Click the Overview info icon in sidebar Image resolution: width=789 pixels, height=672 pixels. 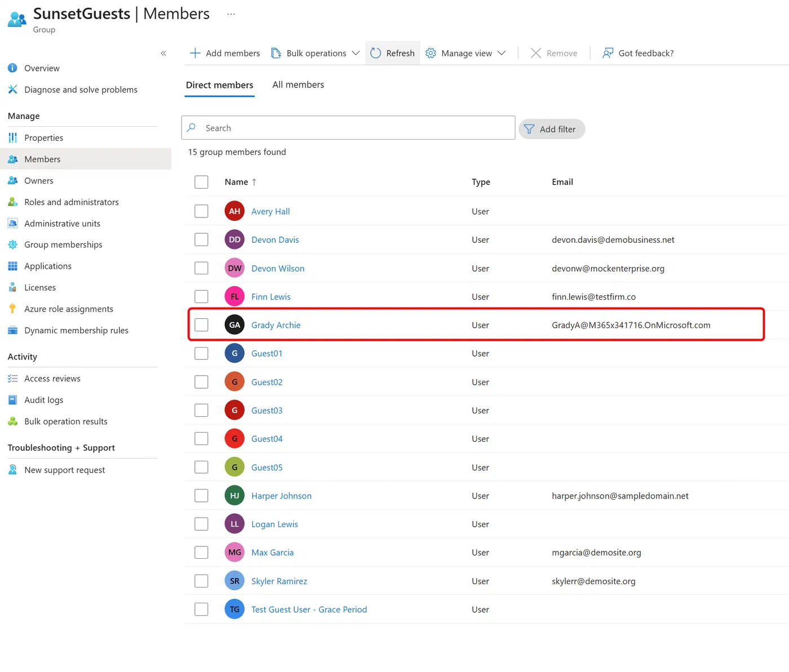coord(12,68)
